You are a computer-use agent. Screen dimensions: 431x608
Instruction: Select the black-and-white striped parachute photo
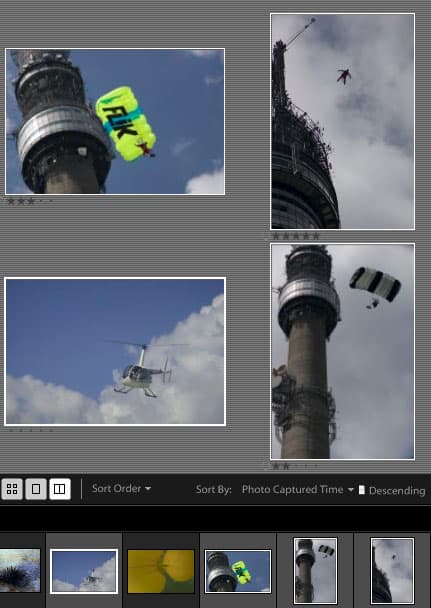tap(343, 351)
